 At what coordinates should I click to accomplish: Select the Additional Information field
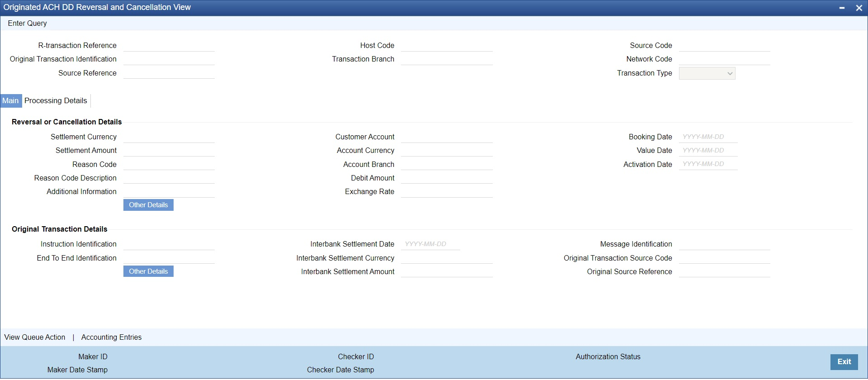pos(169,192)
